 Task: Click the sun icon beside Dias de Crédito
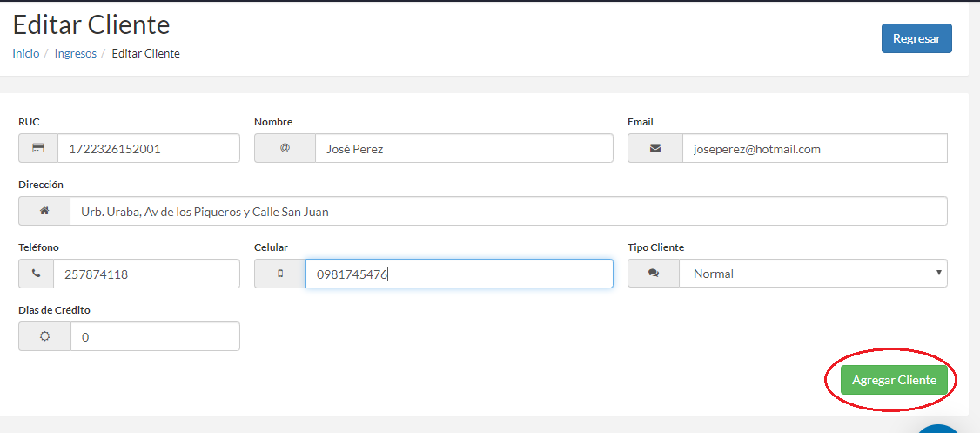44,336
